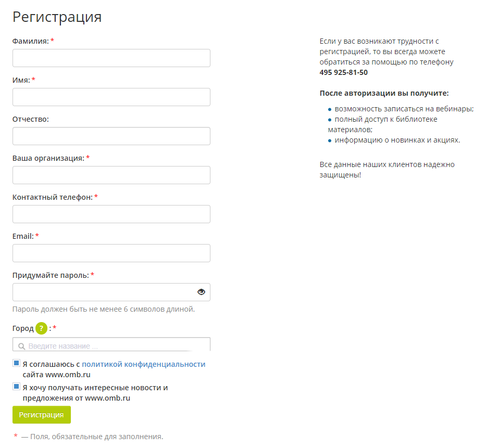Click into the Имя text field
Image resolution: width=486 pixels, height=448 pixels.
pyautogui.click(x=111, y=97)
